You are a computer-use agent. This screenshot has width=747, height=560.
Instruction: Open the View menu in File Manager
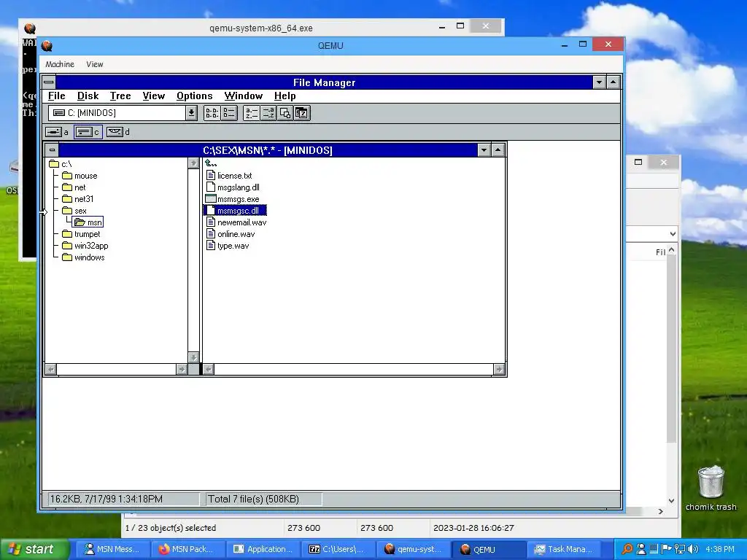[x=154, y=96]
